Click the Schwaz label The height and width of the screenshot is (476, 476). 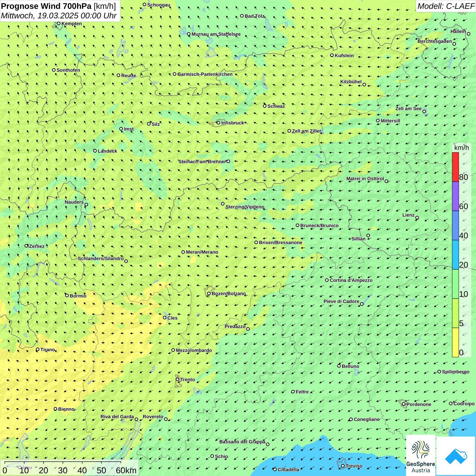[276, 106]
